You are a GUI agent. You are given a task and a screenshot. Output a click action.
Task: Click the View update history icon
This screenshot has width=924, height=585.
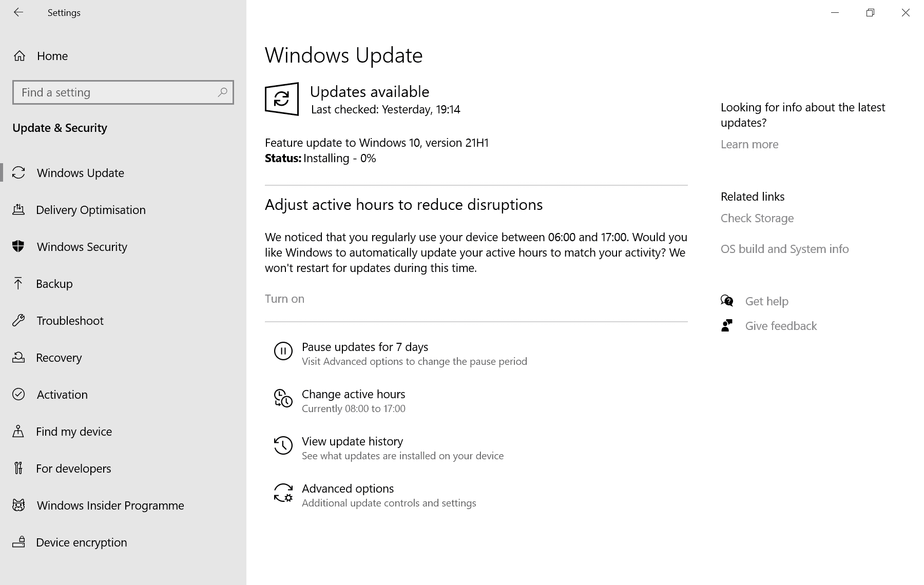point(283,445)
